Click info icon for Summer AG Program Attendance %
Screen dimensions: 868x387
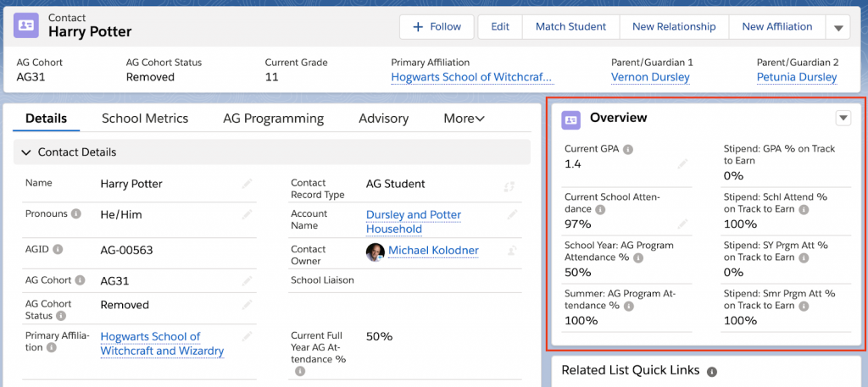point(628,306)
